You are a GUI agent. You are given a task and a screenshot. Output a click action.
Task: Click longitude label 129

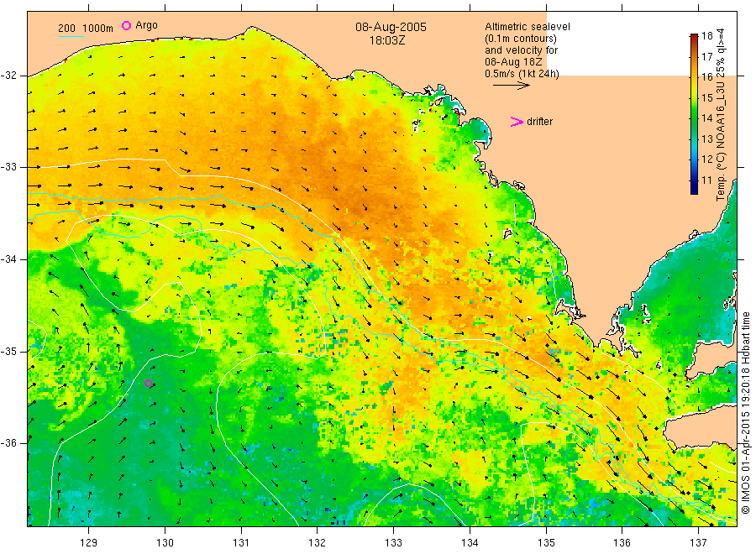(x=89, y=543)
